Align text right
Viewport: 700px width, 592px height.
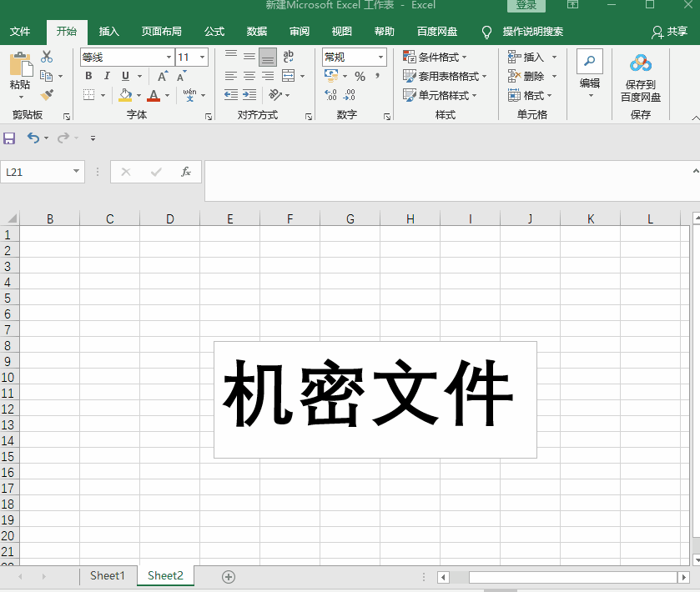pyautogui.click(x=268, y=76)
